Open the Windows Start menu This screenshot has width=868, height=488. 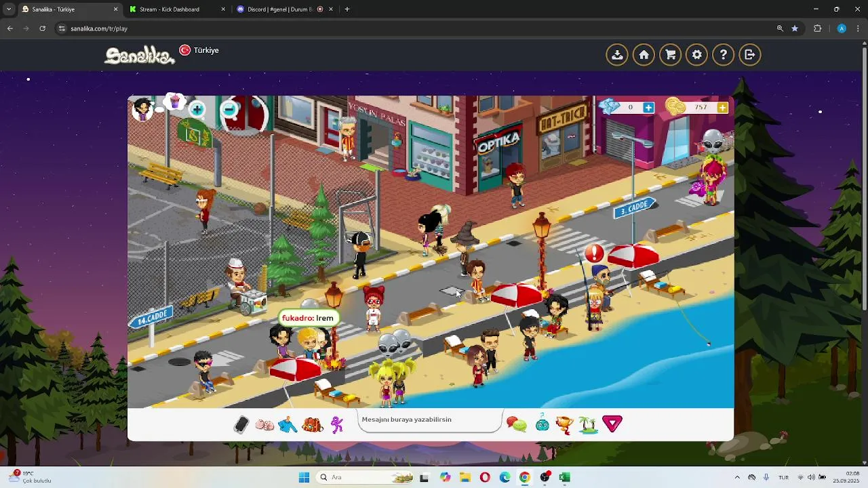click(x=304, y=477)
